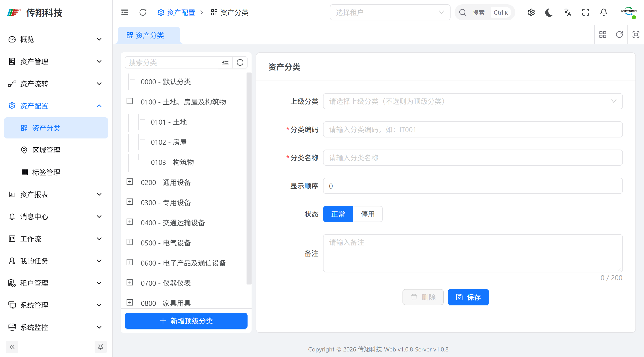Enter fullscreen with the expand icon
The image size is (644, 357).
(585, 12)
